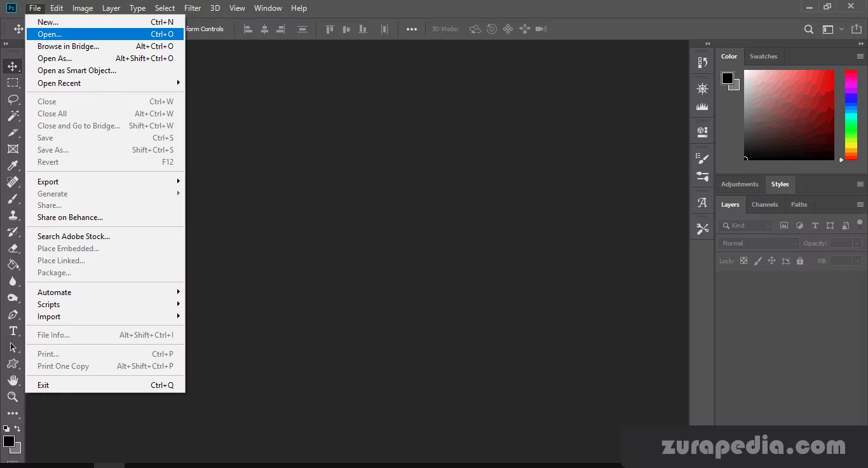Toggle the pixel layer filter icon

coord(784,226)
